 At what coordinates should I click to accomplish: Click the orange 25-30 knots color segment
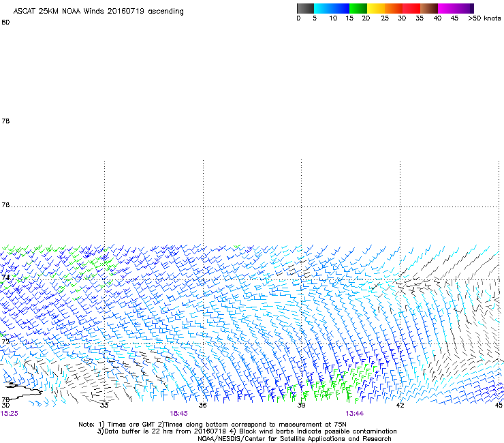(394, 8)
